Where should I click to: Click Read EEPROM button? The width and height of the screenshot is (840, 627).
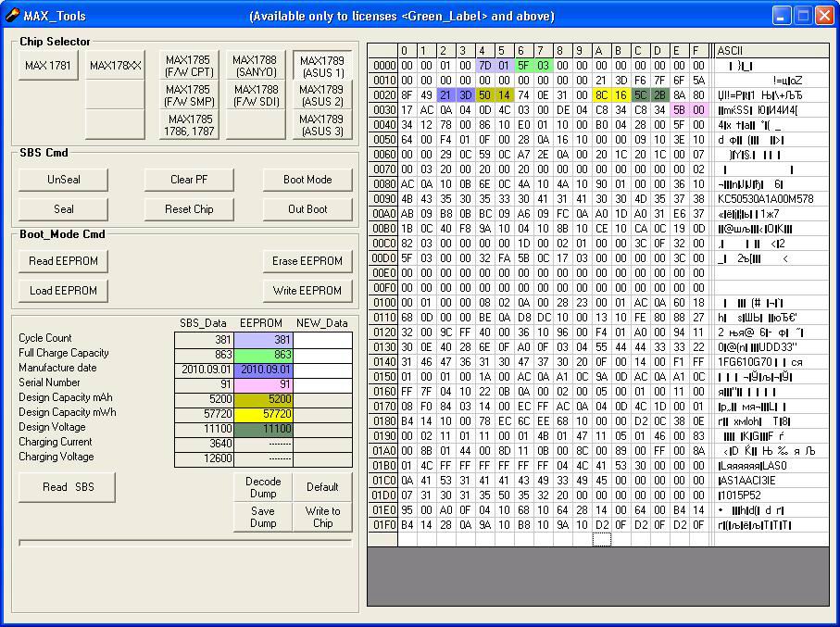[63, 261]
